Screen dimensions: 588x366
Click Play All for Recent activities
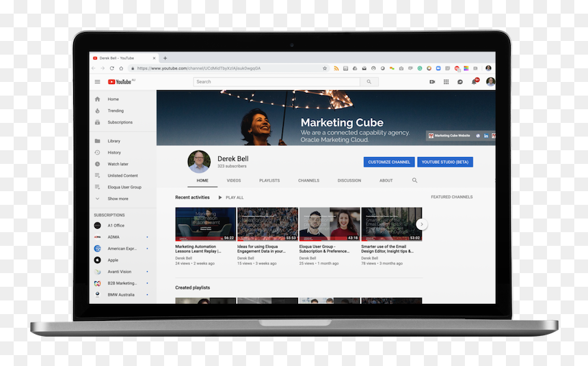pos(231,197)
